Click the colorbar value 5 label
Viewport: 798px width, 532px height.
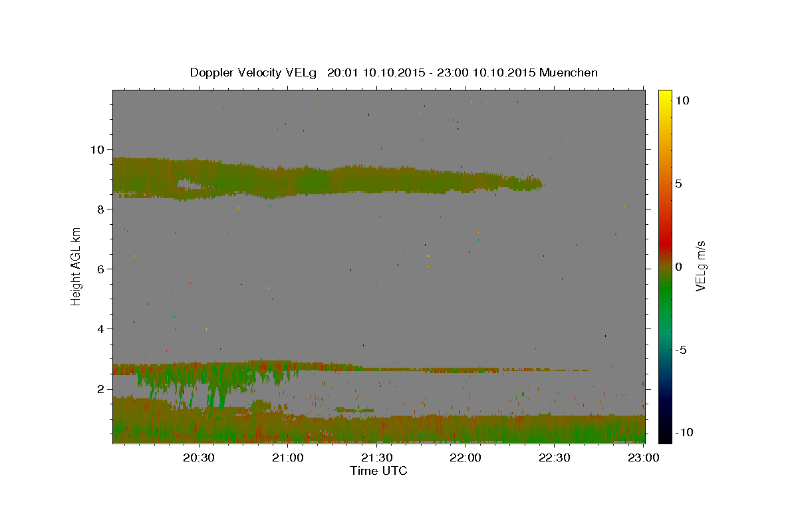tap(678, 184)
